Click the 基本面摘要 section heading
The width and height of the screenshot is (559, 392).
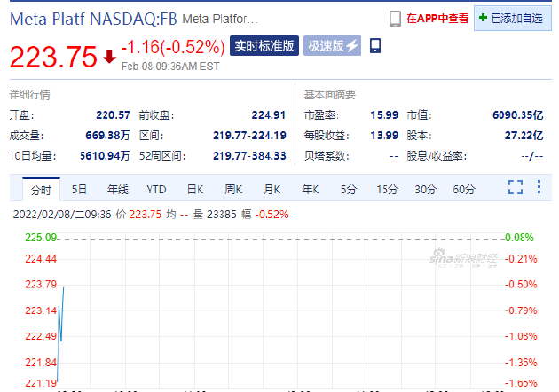tap(330, 94)
